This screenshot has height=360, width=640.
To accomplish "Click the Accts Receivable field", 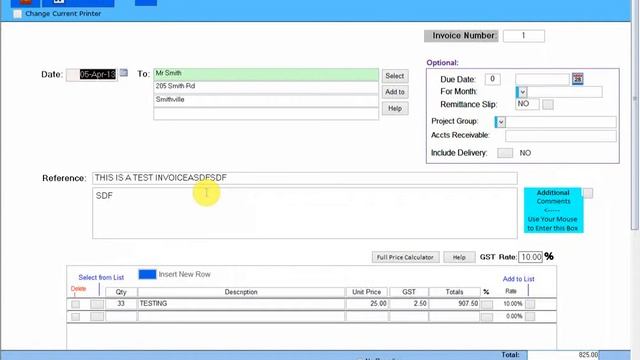I will [561, 136].
